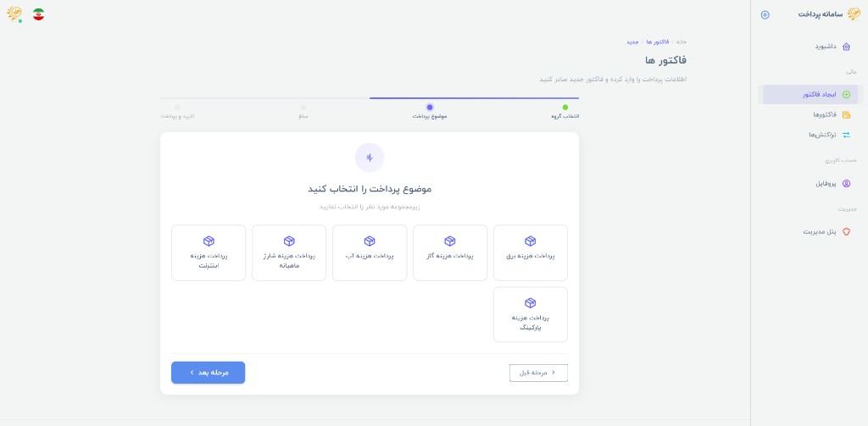
Task: Click فاکتور ها breadcrumb link
Action: pos(658,42)
